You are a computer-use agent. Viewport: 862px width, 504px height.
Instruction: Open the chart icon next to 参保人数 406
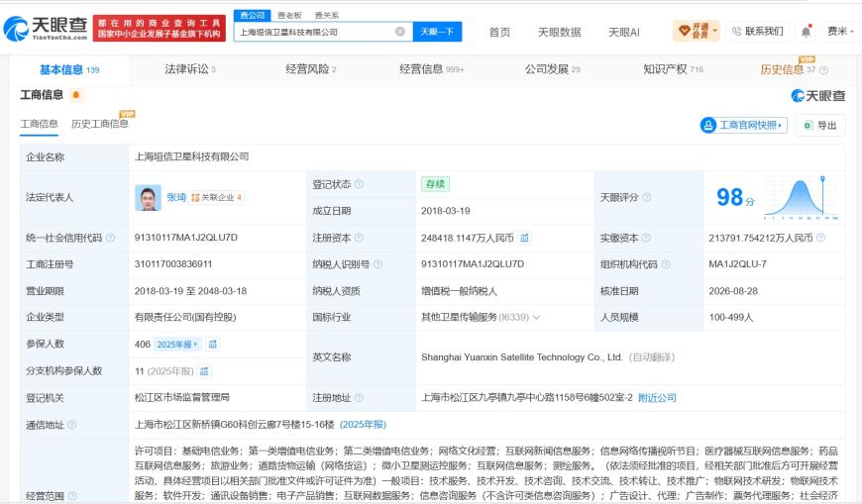(x=213, y=344)
